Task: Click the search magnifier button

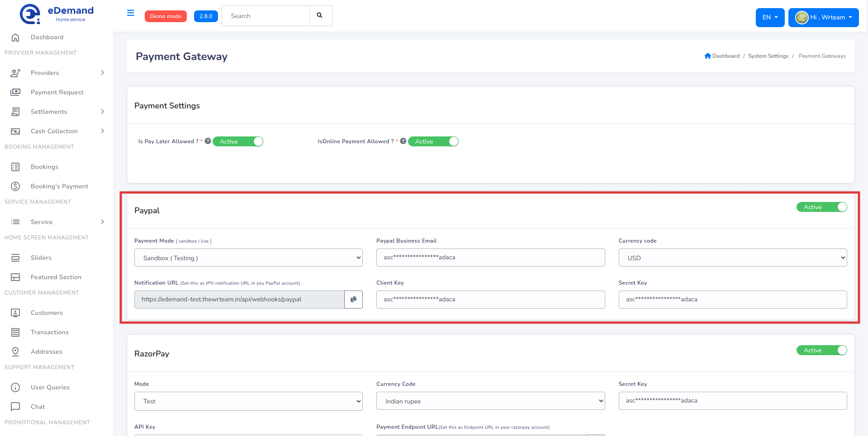Action: [320, 15]
